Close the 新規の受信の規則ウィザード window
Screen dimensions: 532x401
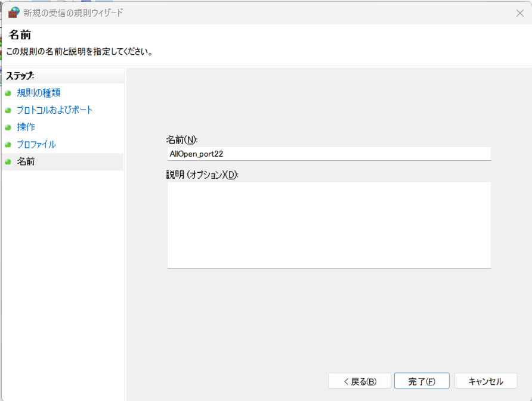[x=519, y=13]
